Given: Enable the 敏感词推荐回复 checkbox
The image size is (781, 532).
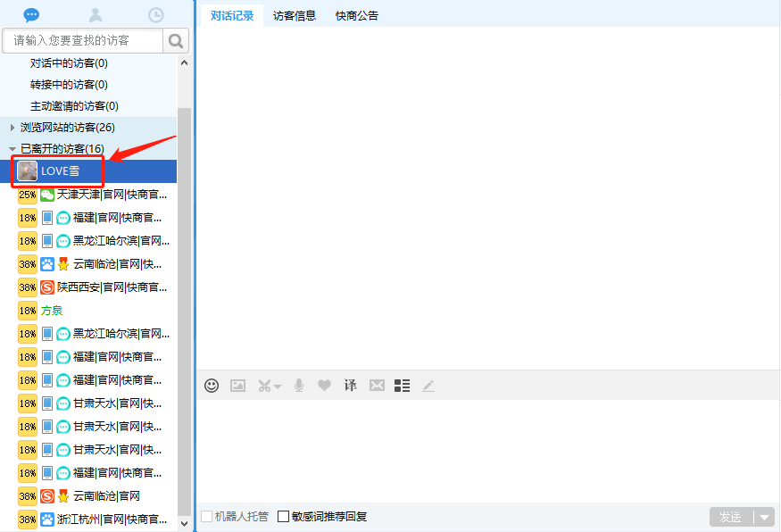Looking at the screenshot, I should (x=284, y=516).
